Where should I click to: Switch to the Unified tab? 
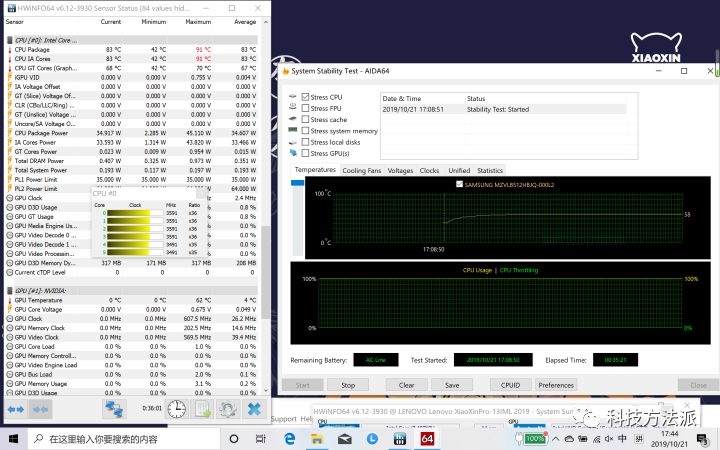click(459, 170)
